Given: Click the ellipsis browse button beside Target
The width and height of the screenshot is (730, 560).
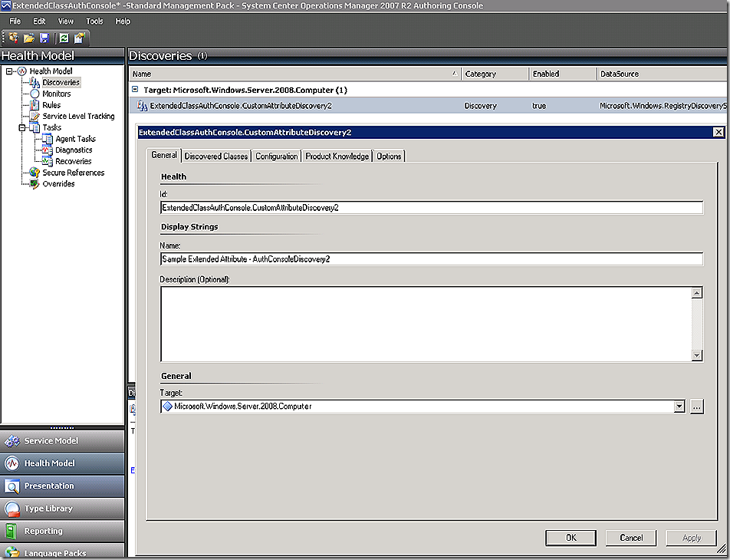Looking at the screenshot, I should (x=696, y=407).
